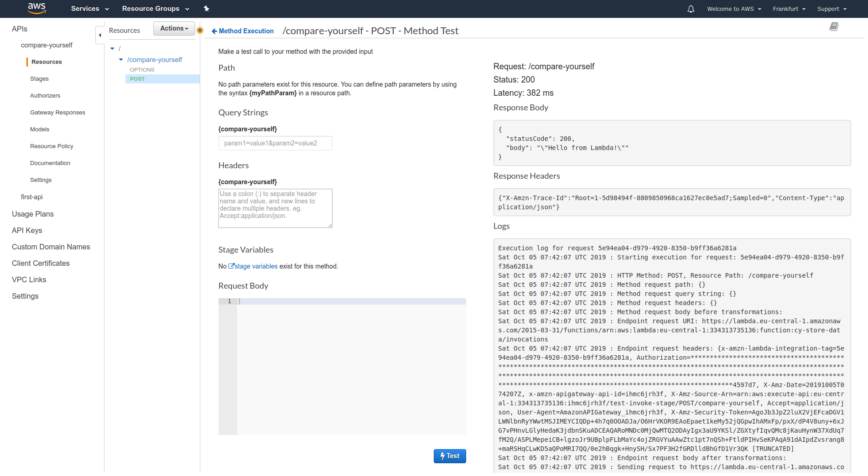This screenshot has width=868, height=476.
Task: Open the notifications bell icon
Action: [x=691, y=9]
